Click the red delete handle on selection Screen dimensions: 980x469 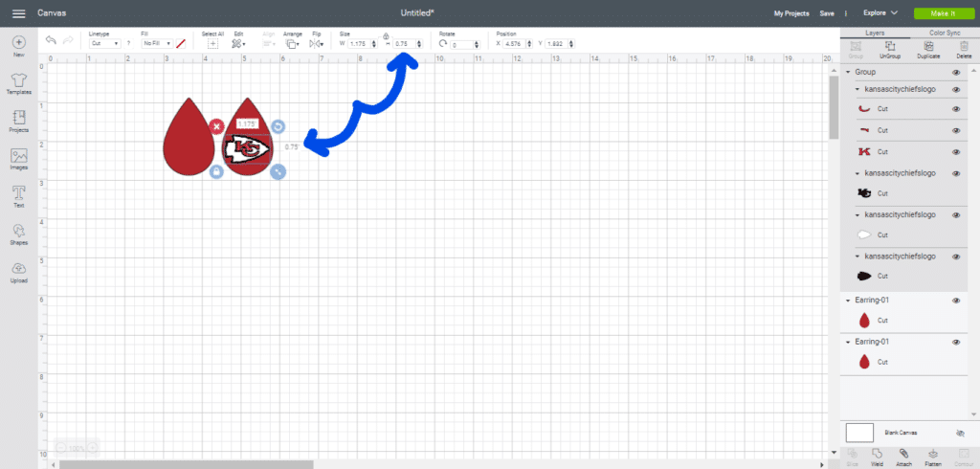point(216,125)
